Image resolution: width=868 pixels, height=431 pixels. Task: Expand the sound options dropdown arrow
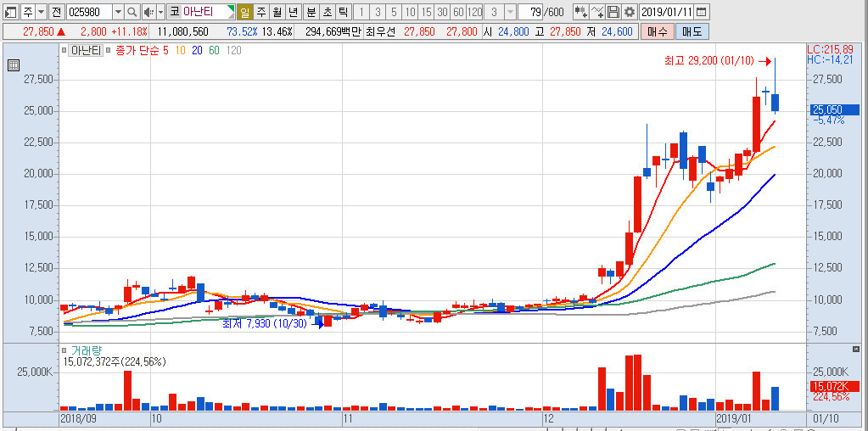(160, 12)
